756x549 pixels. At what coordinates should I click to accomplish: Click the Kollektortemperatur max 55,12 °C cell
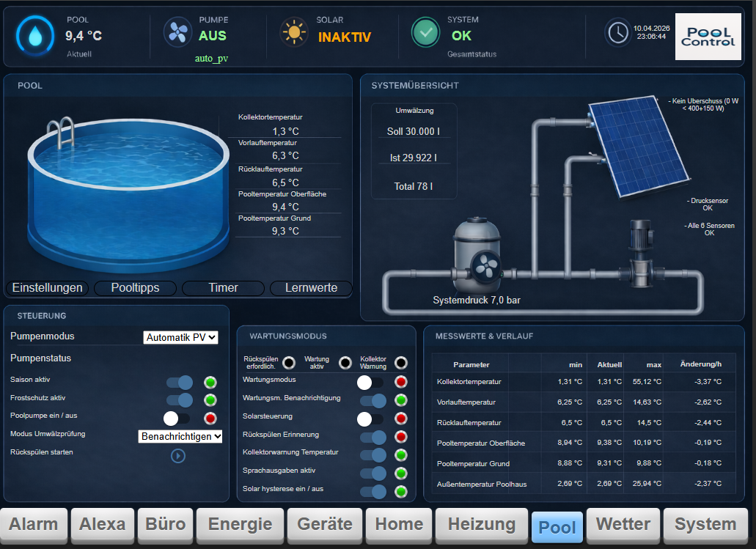pos(647,382)
